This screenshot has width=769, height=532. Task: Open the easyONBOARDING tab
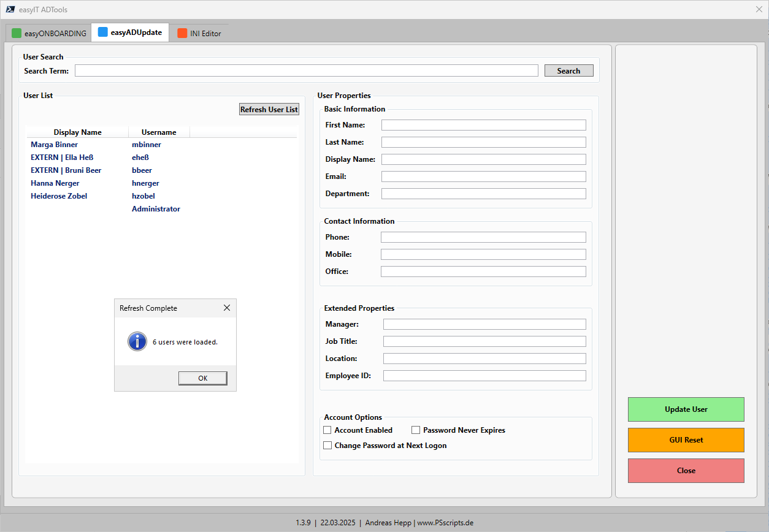coord(54,32)
